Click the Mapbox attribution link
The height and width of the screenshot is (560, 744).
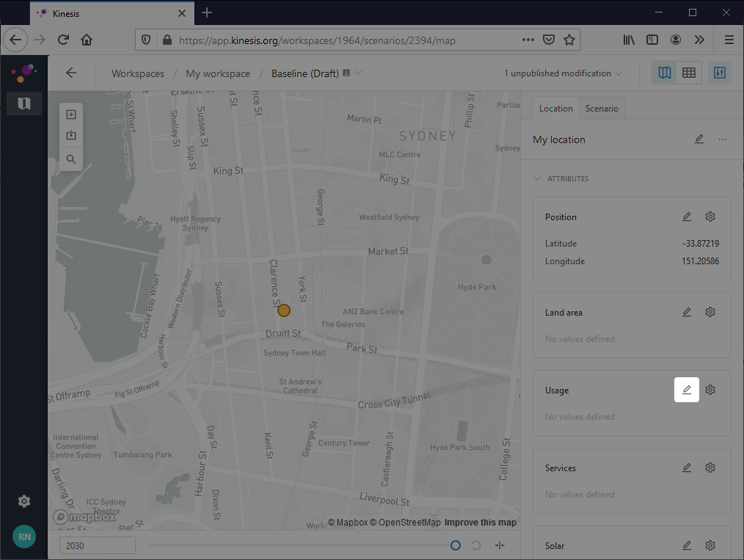pos(348,522)
